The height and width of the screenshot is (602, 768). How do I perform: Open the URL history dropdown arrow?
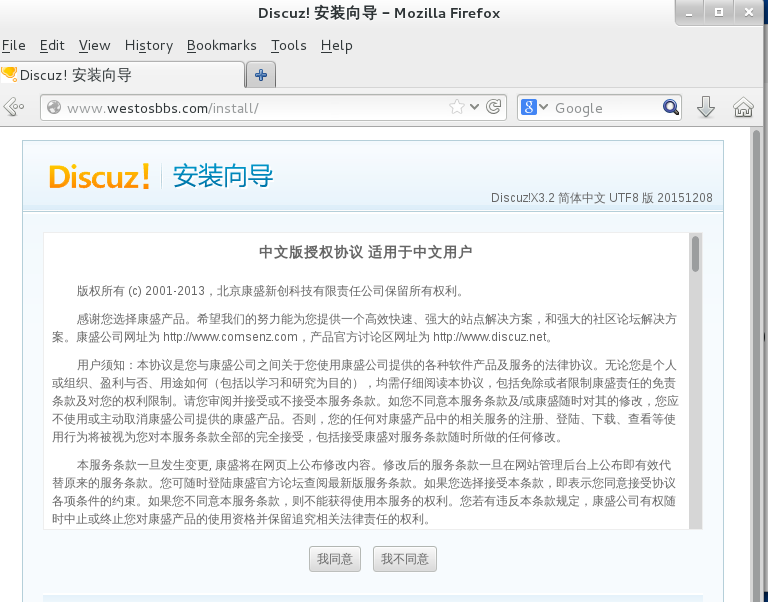coord(474,107)
